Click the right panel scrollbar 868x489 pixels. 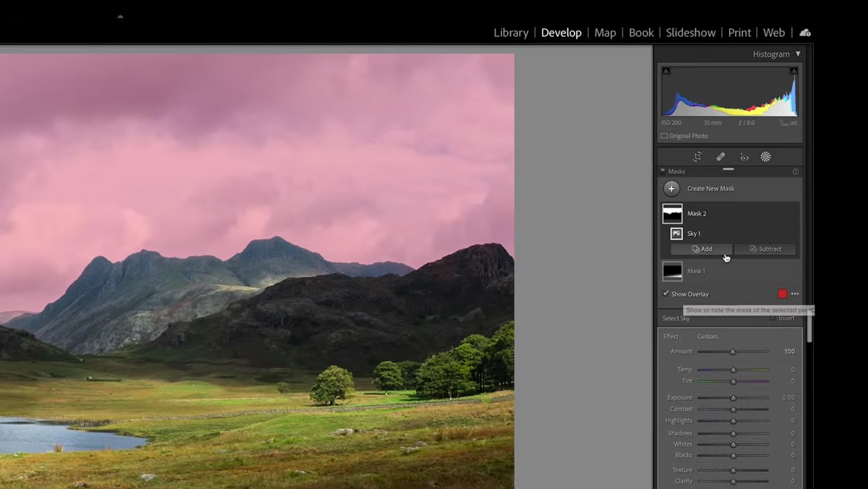coord(809,324)
